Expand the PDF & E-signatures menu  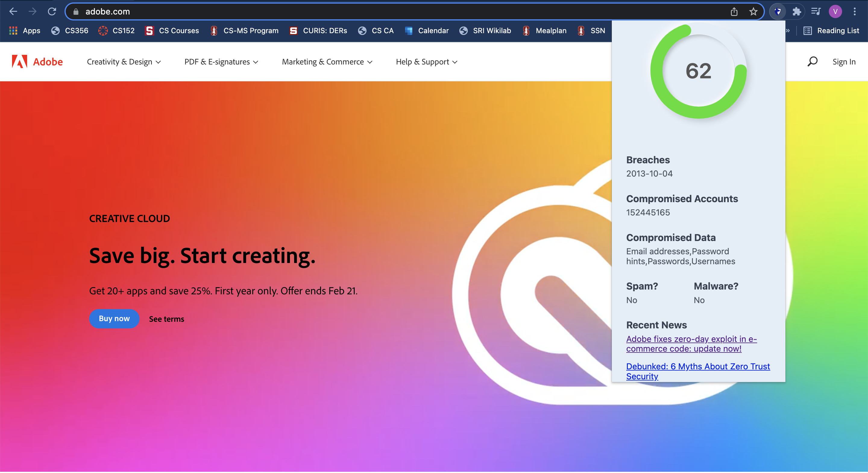pyautogui.click(x=221, y=62)
